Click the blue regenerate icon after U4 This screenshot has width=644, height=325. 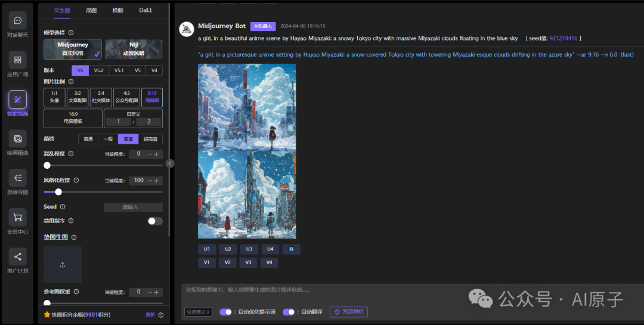coord(291,249)
